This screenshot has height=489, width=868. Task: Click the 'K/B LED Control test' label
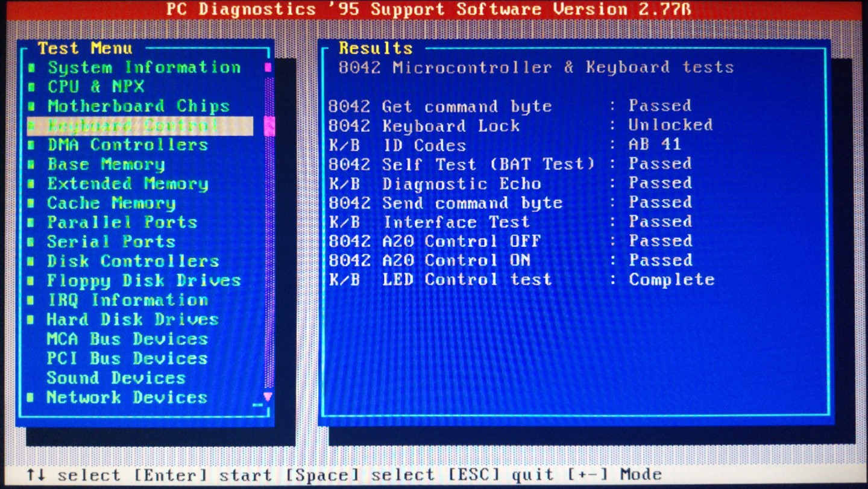[440, 280]
